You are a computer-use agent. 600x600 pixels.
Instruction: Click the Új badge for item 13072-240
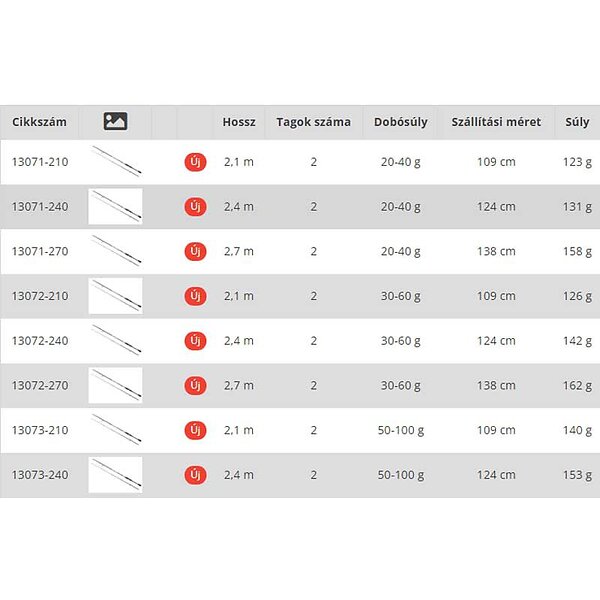tap(194, 341)
